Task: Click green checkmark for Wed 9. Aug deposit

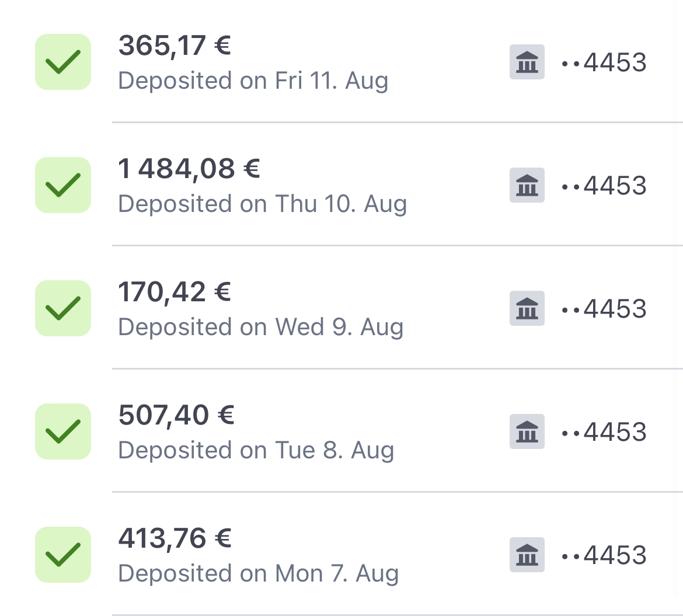Action: coord(63,308)
